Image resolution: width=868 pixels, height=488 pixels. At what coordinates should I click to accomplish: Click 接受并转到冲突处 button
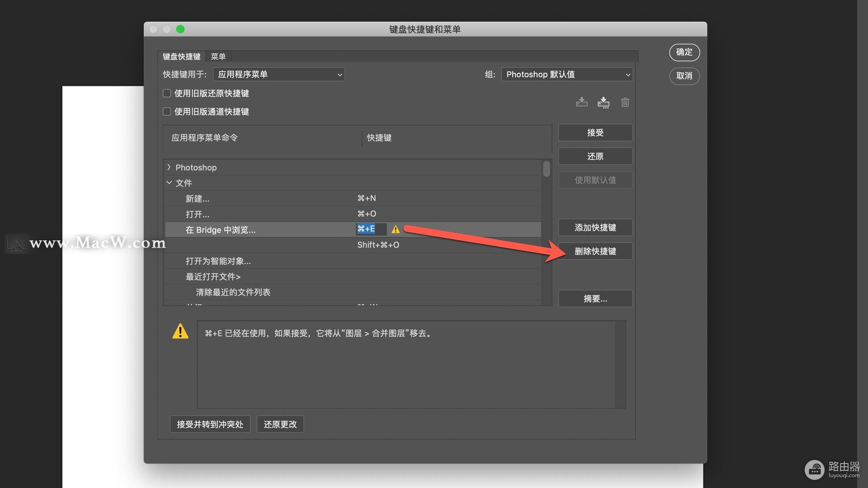coord(210,424)
